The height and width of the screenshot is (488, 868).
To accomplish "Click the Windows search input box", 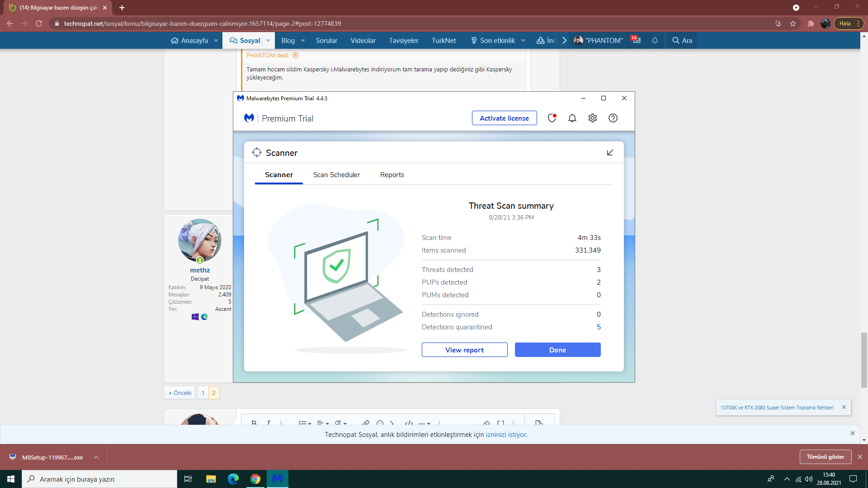I will [99, 479].
